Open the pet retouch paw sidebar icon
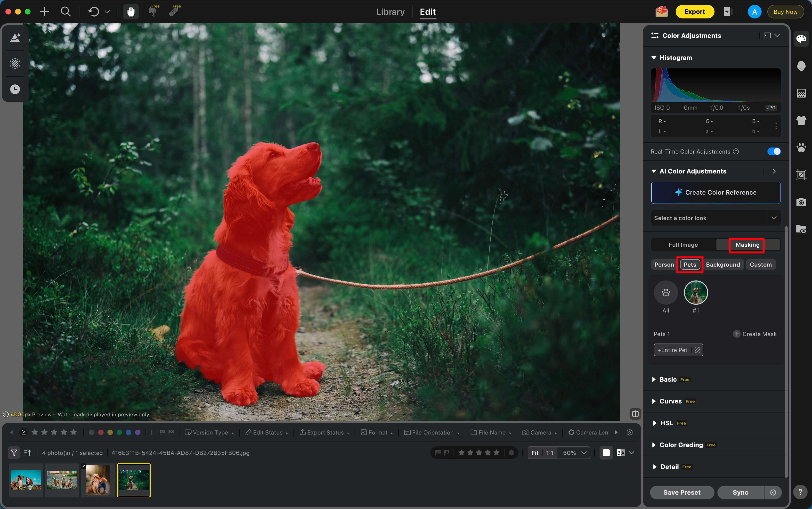The height and width of the screenshot is (509, 812). point(801,148)
